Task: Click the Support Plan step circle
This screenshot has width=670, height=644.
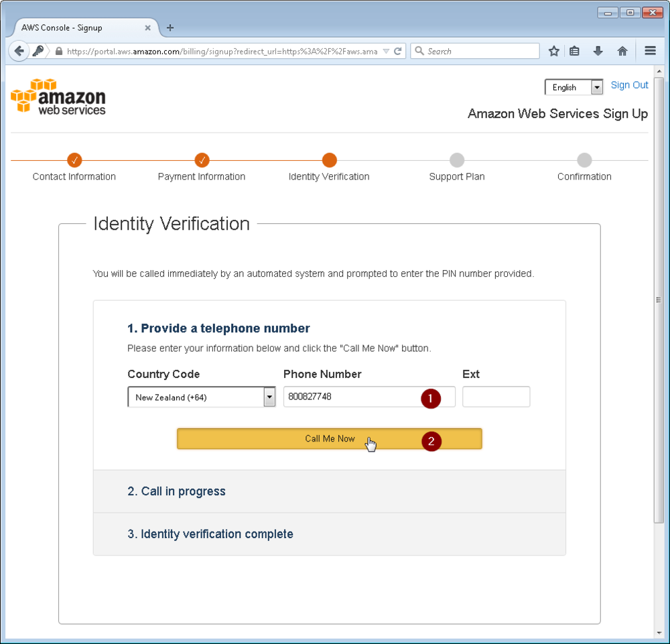Action: [457, 160]
